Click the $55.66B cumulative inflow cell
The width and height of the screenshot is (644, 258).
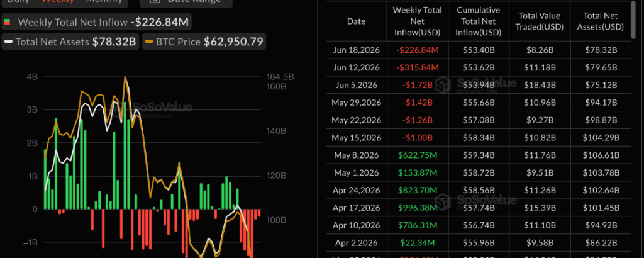click(x=478, y=103)
